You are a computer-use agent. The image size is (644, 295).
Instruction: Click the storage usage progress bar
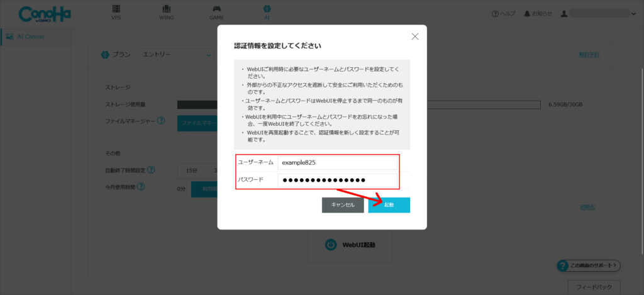[358, 105]
